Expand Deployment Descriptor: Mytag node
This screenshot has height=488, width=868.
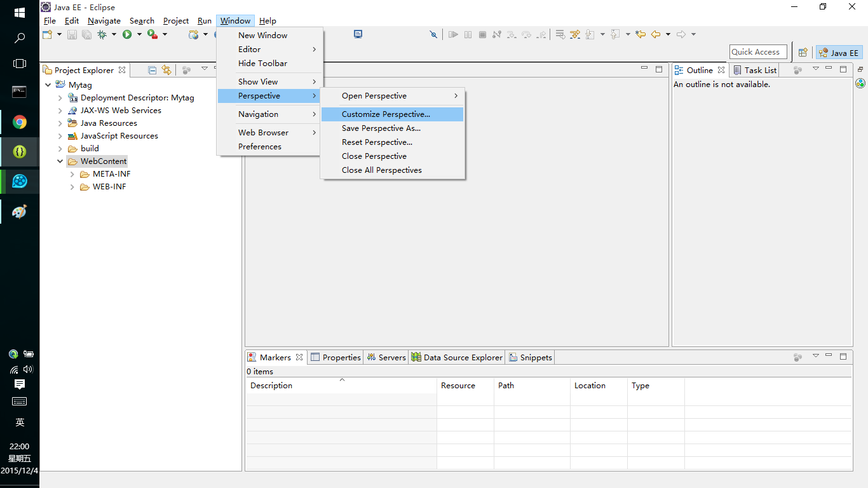click(x=60, y=98)
